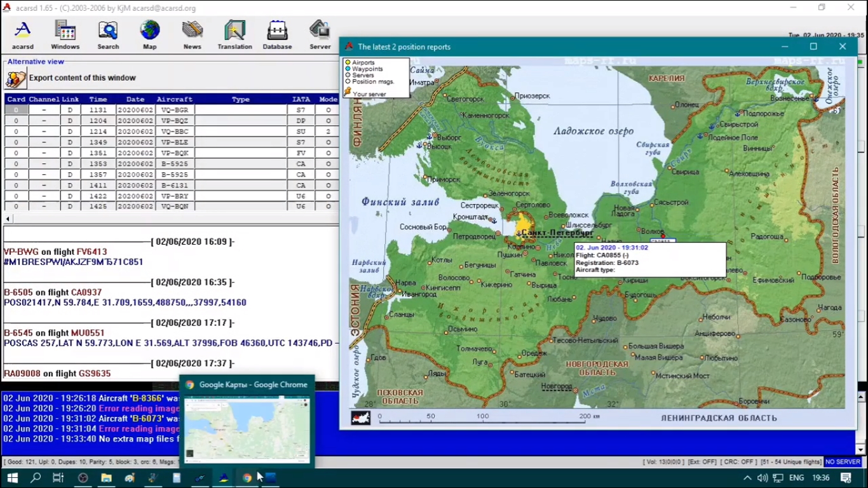This screenshot has height=488, width=868.
Task: Click the CA0937 flight link
Action: (x=86, y=292)
